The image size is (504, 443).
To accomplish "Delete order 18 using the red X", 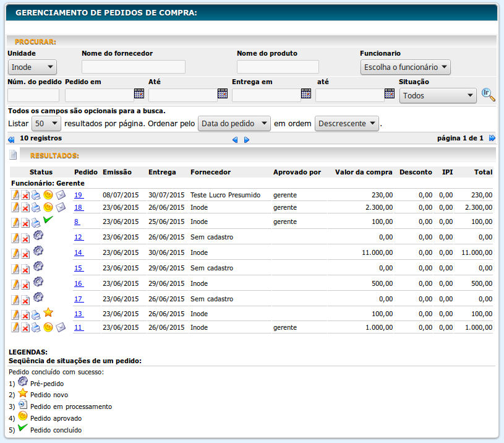I will pyautogui.click(x=25, y=208).
